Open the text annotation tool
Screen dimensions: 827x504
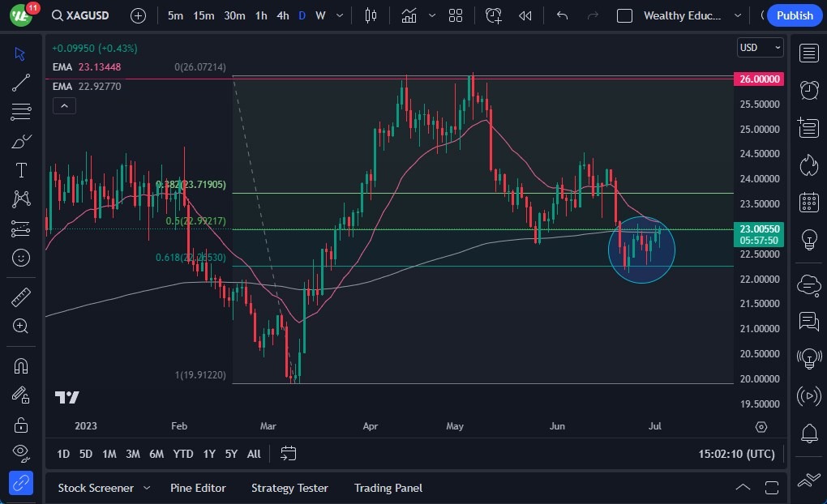pyautogui.click(x=21, y=170)
